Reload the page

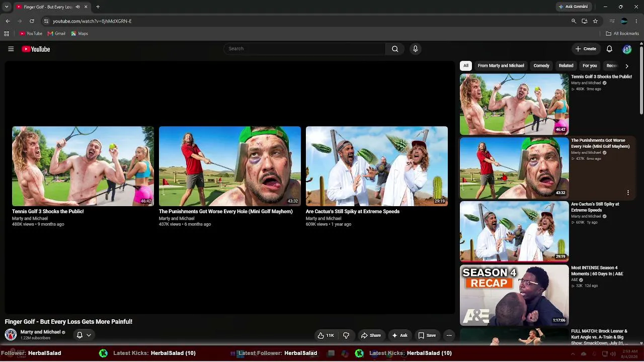pyautogui.click(x=32, y=21)
